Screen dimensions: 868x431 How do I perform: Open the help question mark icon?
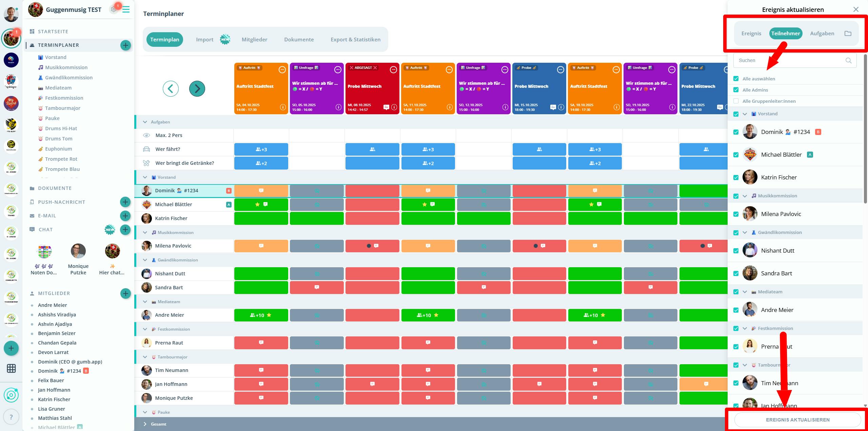point(11,417)
